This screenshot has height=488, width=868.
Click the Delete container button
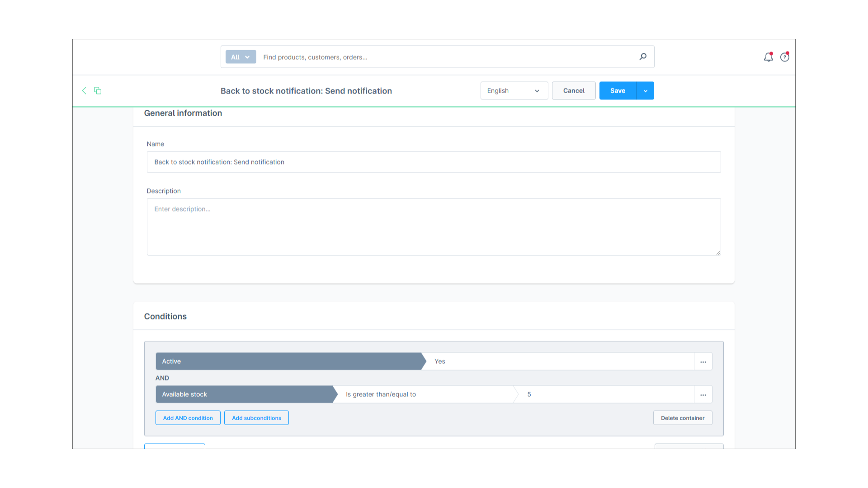682,417
